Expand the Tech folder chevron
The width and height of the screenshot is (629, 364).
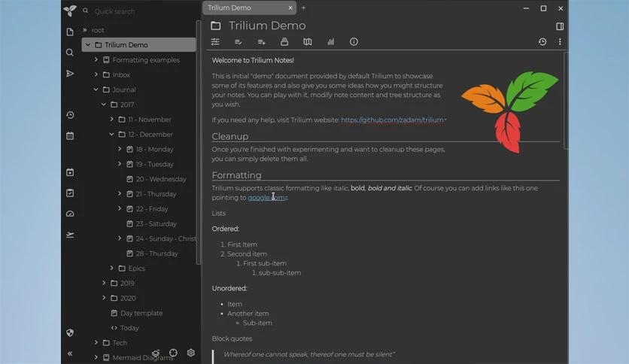click(x=96, y=342)
